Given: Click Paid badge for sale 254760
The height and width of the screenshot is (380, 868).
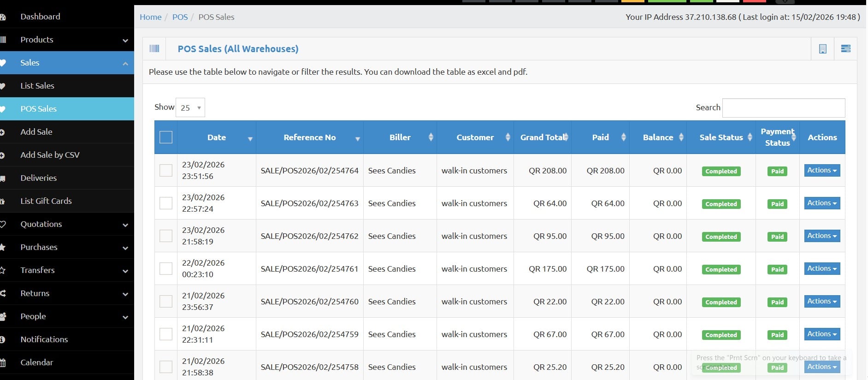Looking at the screenshot, I should coord(777,302).
